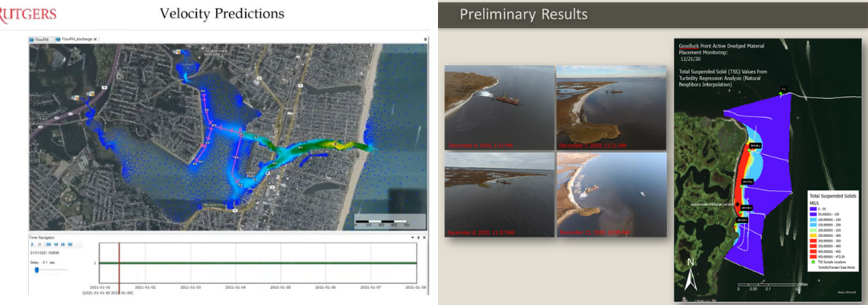Select the December 8, 2020 aerial photo

pos(499,195)
